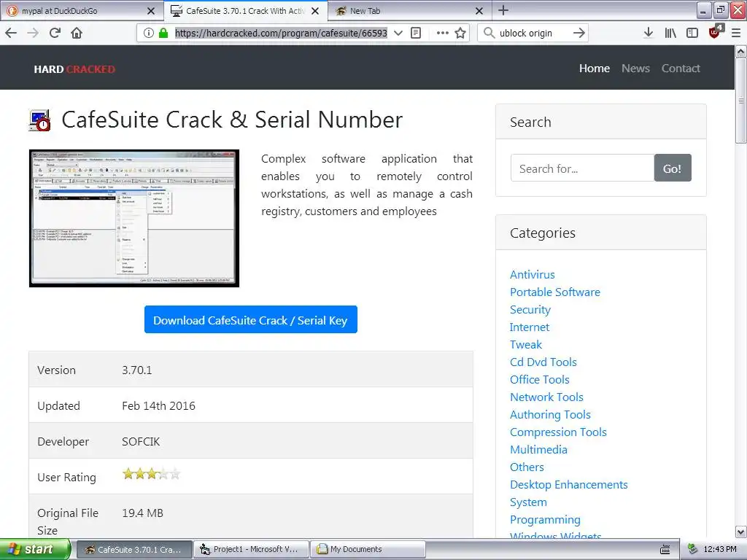The width and height of the screenshot is (747, 560).
Task: Open the Office Tools category
Action: point(539,379)
